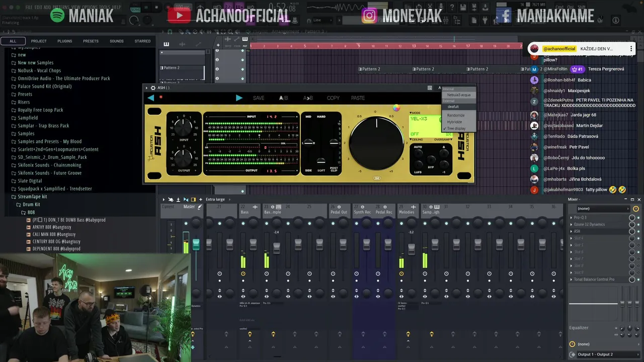
Task: Click the Spotify MANIAK overlay icon
Action: (57, 15)
